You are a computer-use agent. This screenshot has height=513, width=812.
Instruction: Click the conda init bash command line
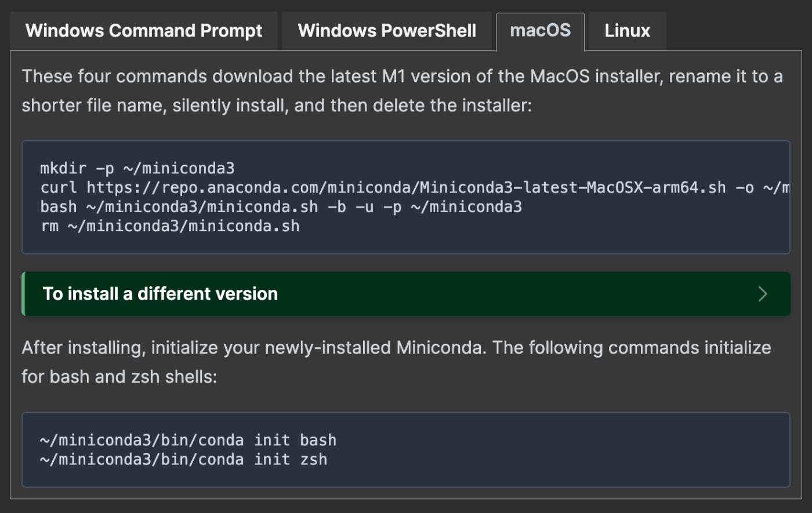[x=188, y=440]
